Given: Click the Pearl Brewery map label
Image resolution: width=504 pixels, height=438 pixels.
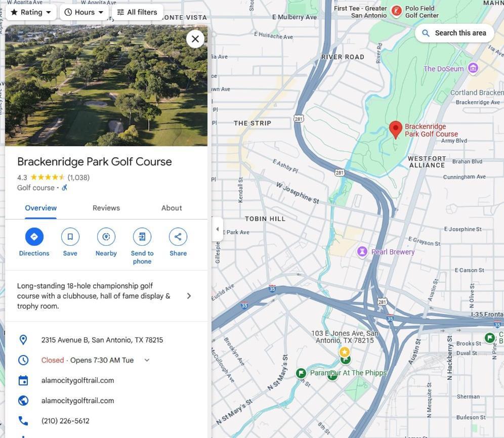Looking at the screenshot, I should click(x=393, y=252).
